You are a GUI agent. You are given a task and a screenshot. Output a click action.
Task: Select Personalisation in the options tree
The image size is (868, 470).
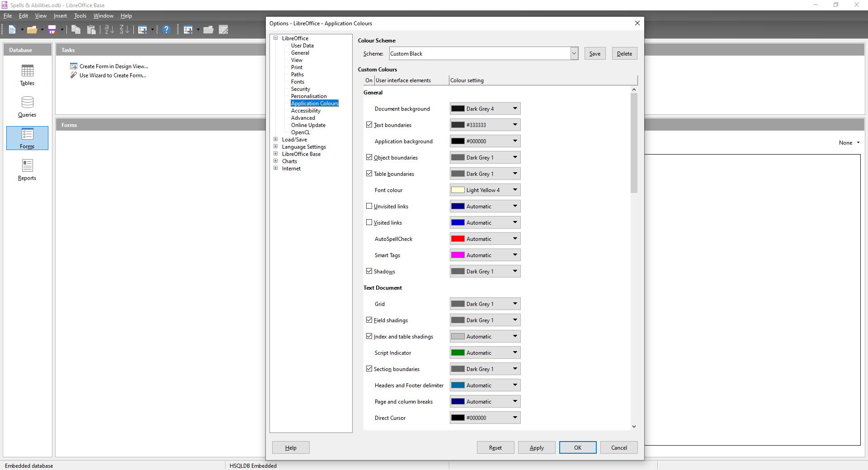309,96
